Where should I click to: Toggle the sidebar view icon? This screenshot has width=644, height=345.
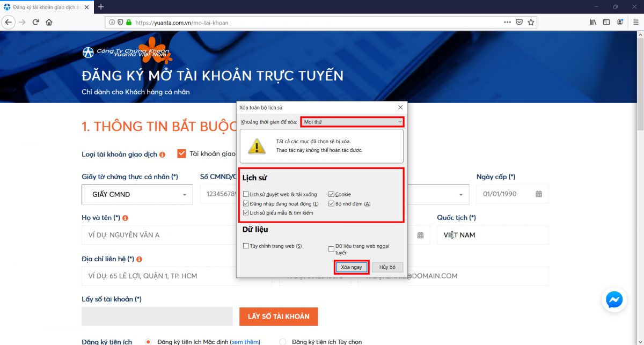606,22
